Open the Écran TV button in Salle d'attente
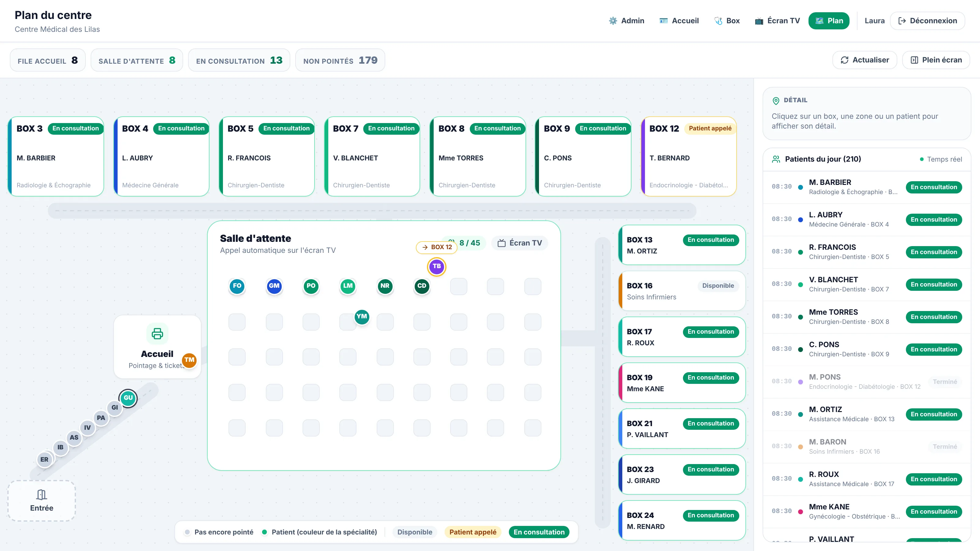 [x=520, y=243]
